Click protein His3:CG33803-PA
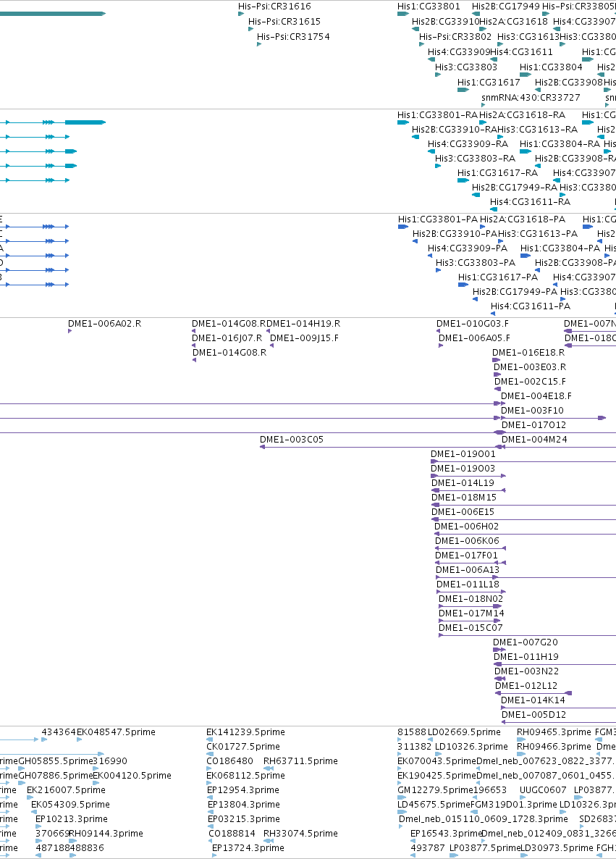The width and height of the screenshot is (616, 859). pos(476,263)
